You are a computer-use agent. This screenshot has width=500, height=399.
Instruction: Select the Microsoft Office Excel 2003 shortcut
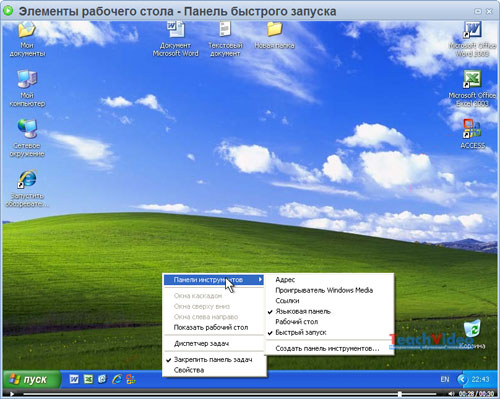pyautogui.click(x=472, y=88)
